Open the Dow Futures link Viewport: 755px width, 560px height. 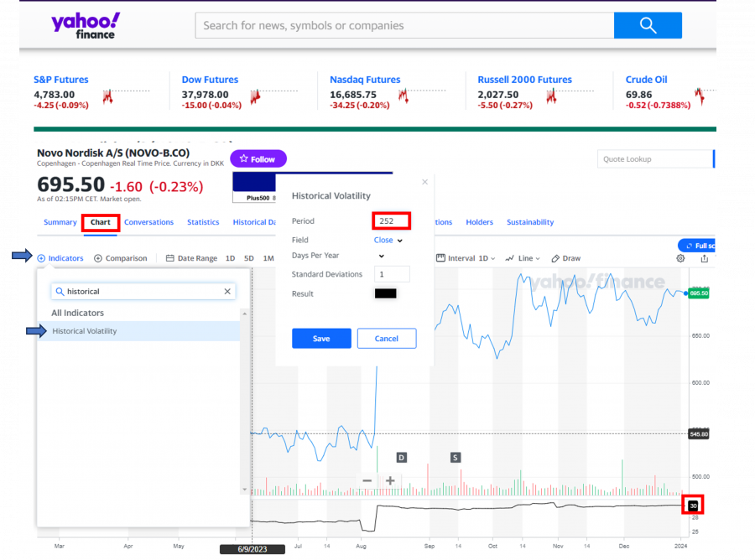(210, 80)
